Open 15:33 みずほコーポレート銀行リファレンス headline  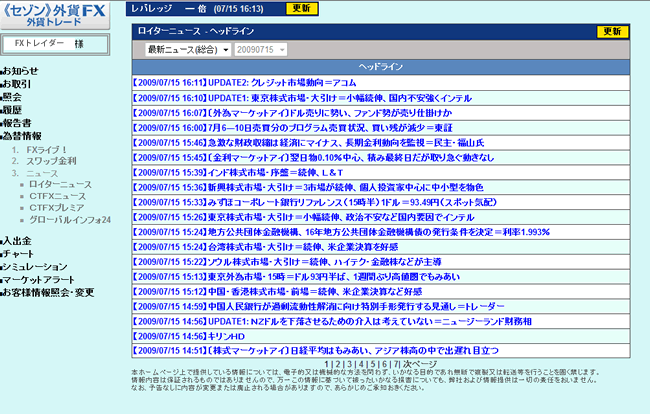point(315,203)
